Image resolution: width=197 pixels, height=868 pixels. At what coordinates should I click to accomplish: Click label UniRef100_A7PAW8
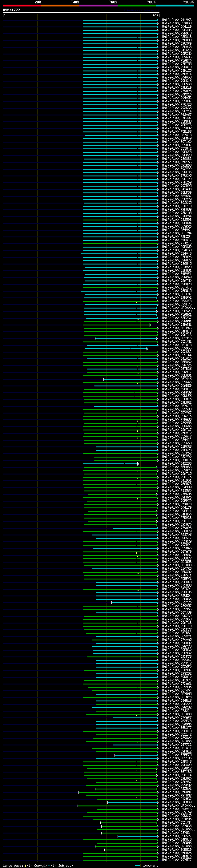[x=176, y=419]
